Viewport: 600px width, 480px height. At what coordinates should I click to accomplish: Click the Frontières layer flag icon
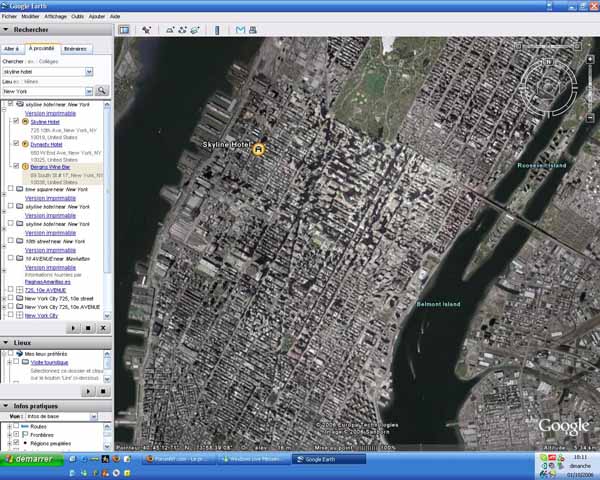point(25,434)
